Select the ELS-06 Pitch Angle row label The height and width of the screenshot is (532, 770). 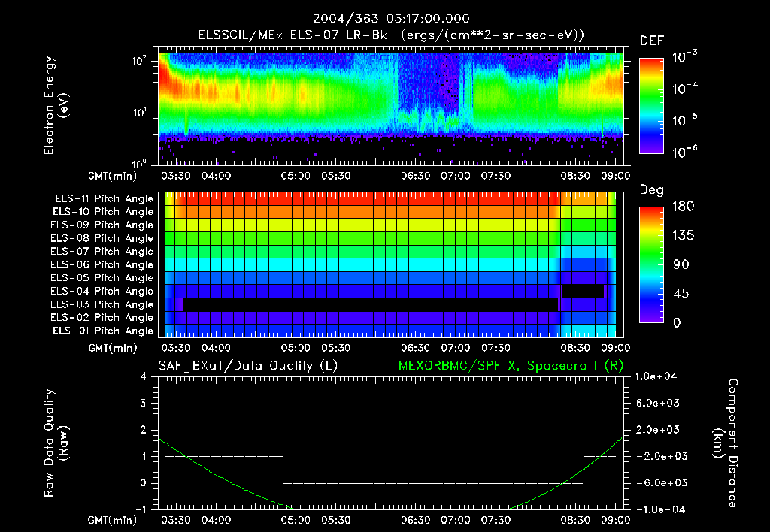tap(102, 265)
